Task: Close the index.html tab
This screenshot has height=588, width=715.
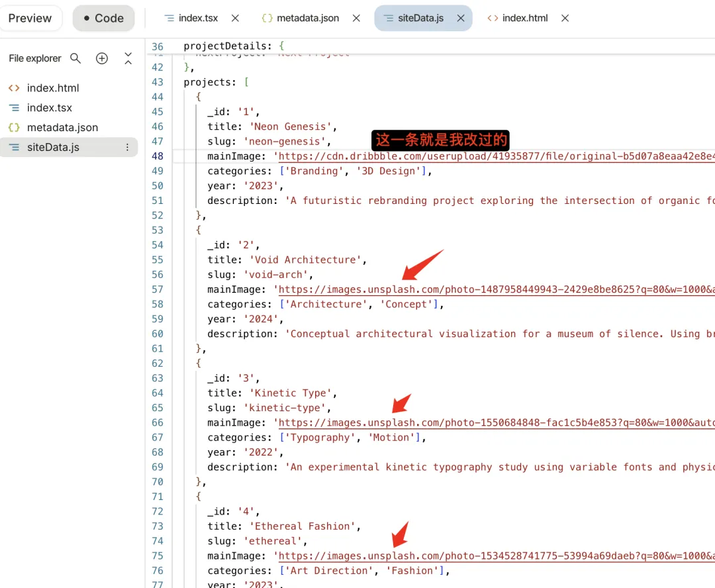Action: pos(565,19)
